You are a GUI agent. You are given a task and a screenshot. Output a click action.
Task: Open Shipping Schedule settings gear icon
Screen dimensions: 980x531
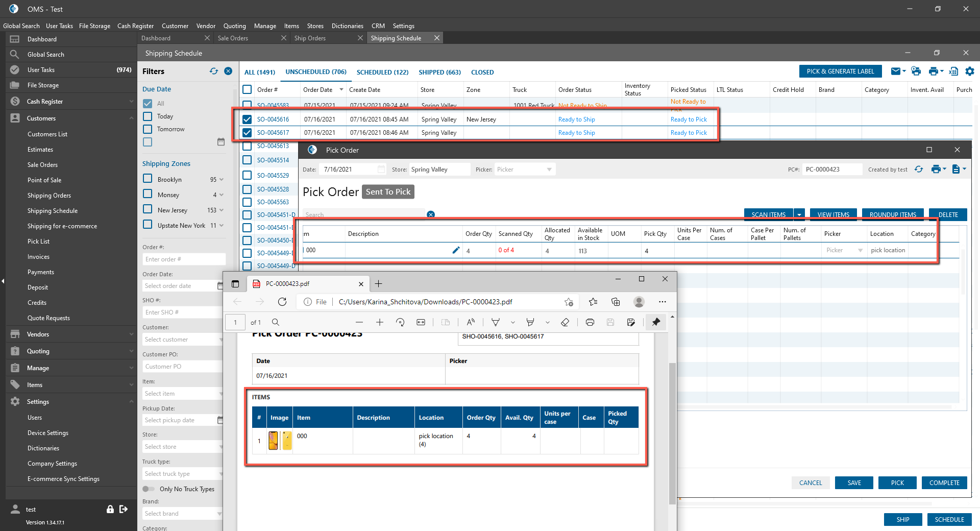[969, 71]
